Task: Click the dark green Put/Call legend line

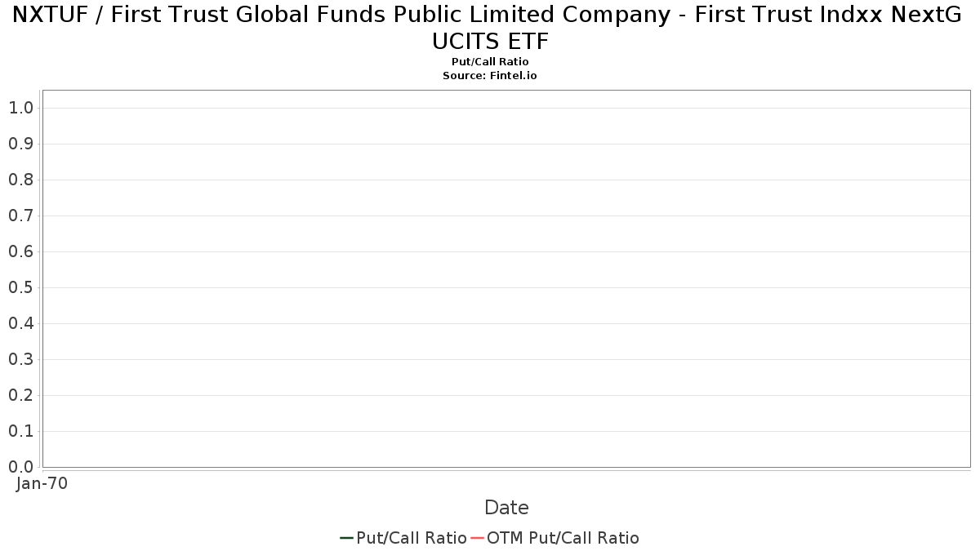Action: 346,538
